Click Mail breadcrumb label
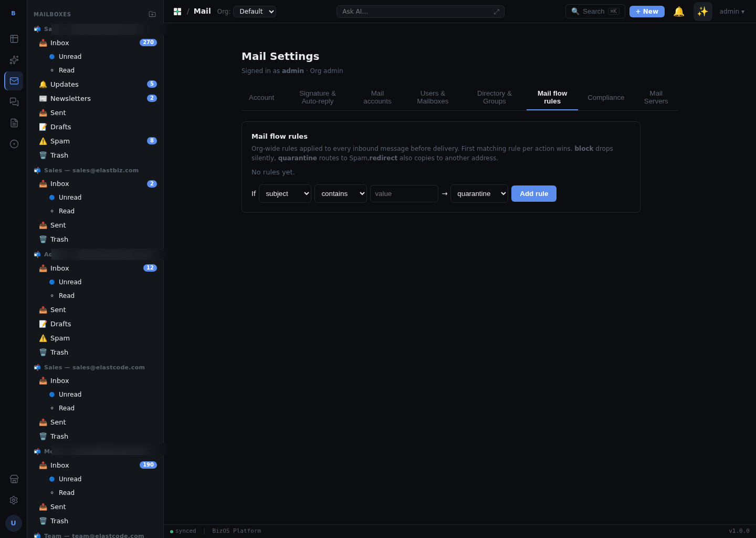This screenshot has height=538, width=756. tap(202, 12)
